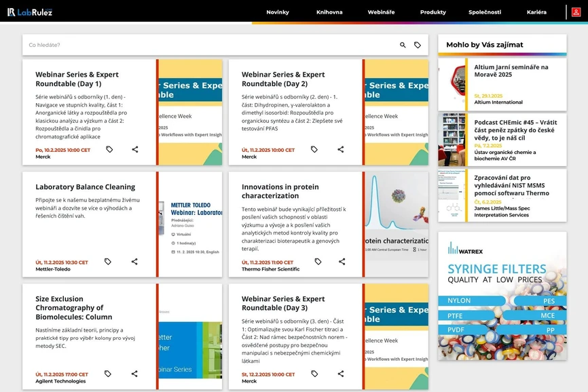Open Size Exclusion Chromatography of Biomolecules title
The image size is (588, 392).
tap(74, 308)
